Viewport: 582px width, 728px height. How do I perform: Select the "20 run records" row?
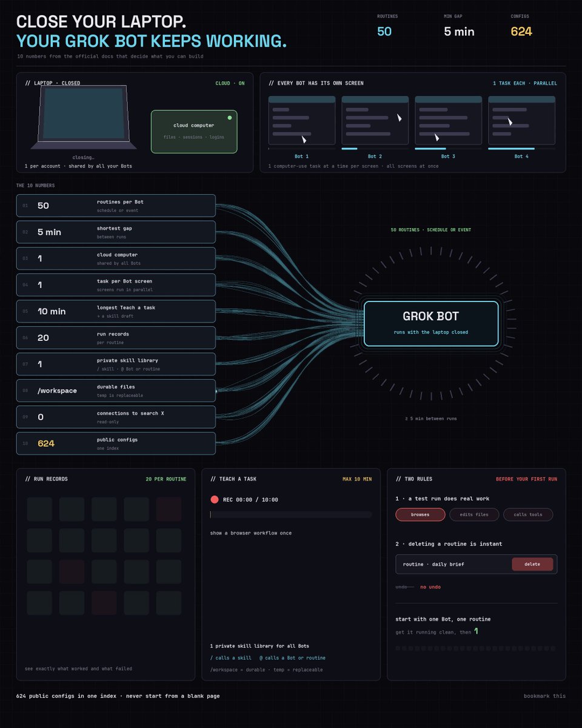point(116,337)
